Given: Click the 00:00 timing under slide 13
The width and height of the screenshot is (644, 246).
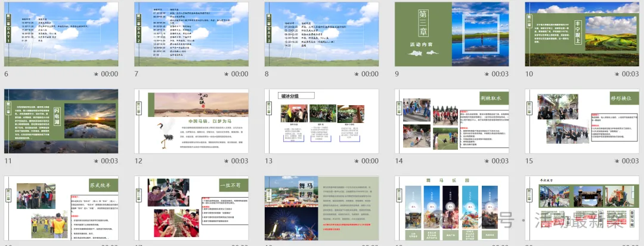Looking at the screenshot, I should [370, 161].
